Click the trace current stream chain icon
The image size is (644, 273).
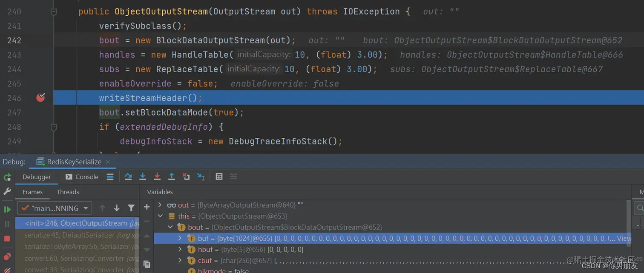233,176
